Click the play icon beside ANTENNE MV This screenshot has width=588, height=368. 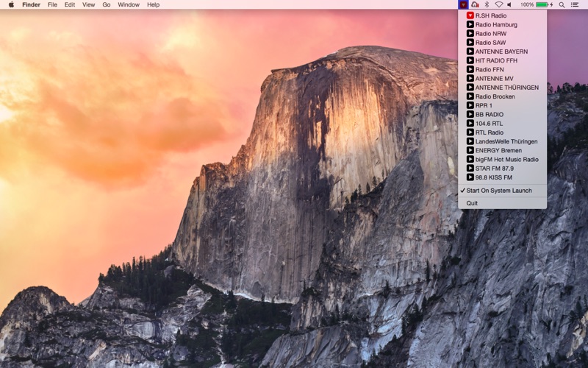pos(470,79)
